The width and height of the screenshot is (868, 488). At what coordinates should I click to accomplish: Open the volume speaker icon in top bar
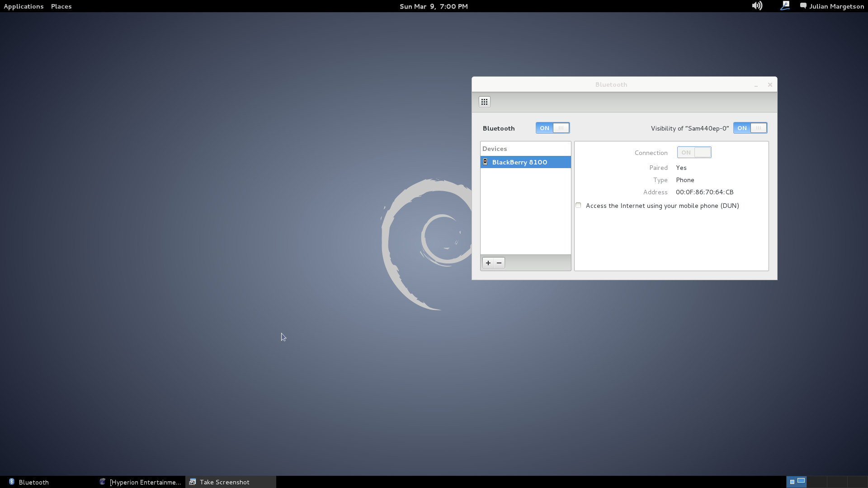click(757, 6)
